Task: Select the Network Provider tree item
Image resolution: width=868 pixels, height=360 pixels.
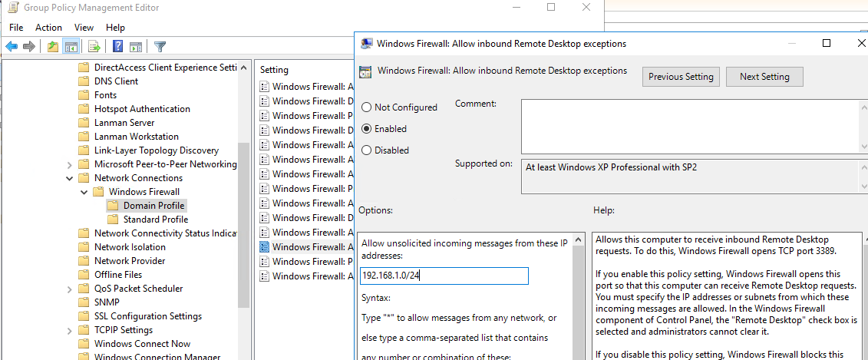Action: click(x=130, y=261)
